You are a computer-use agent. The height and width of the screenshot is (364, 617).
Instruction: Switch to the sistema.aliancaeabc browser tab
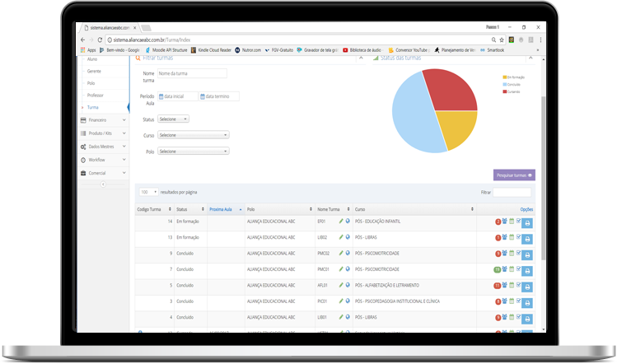pos(109,27)
